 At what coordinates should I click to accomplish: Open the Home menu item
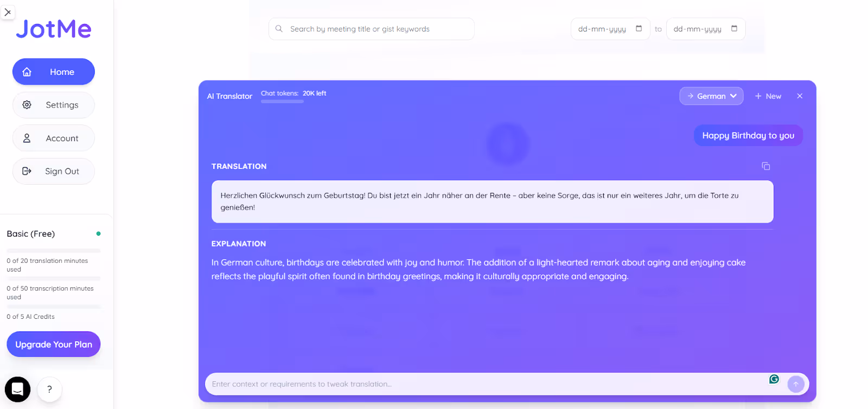[54, 72]
